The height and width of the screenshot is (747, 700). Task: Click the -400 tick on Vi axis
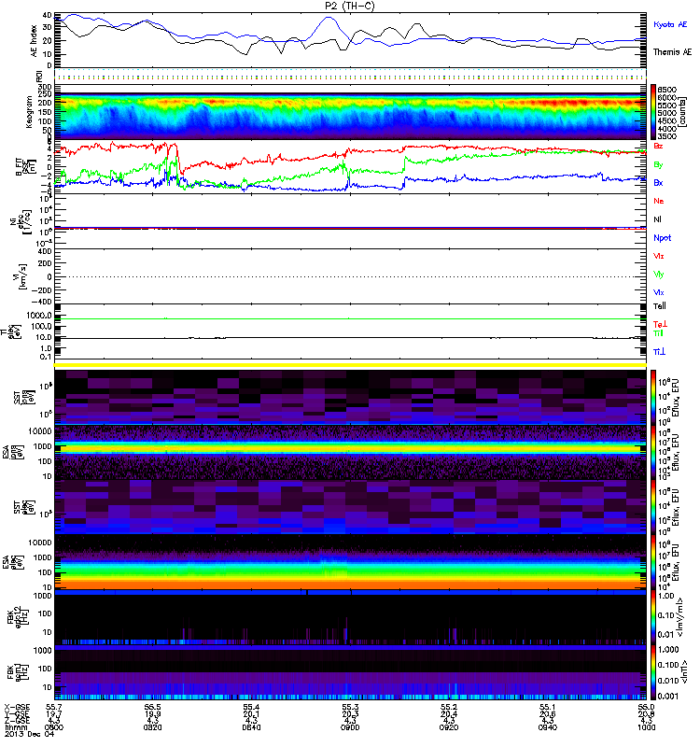click(41, 302)
